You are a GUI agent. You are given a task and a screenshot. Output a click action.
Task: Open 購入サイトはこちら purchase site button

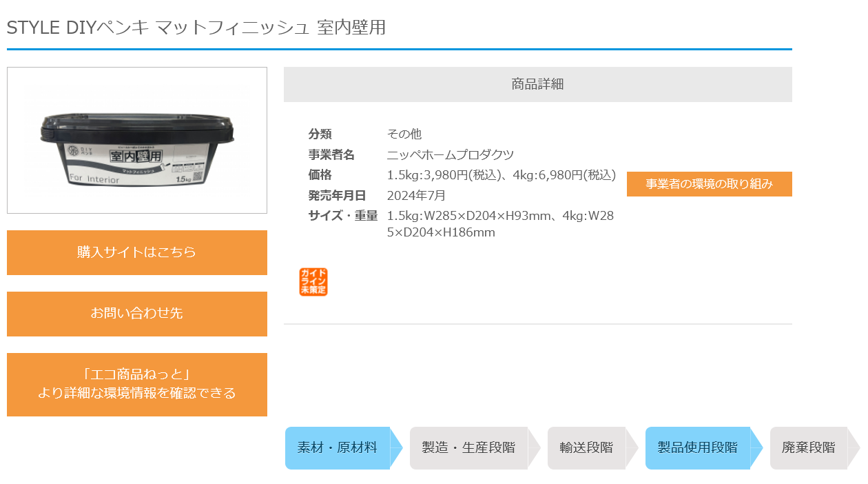tap(137, 252)
